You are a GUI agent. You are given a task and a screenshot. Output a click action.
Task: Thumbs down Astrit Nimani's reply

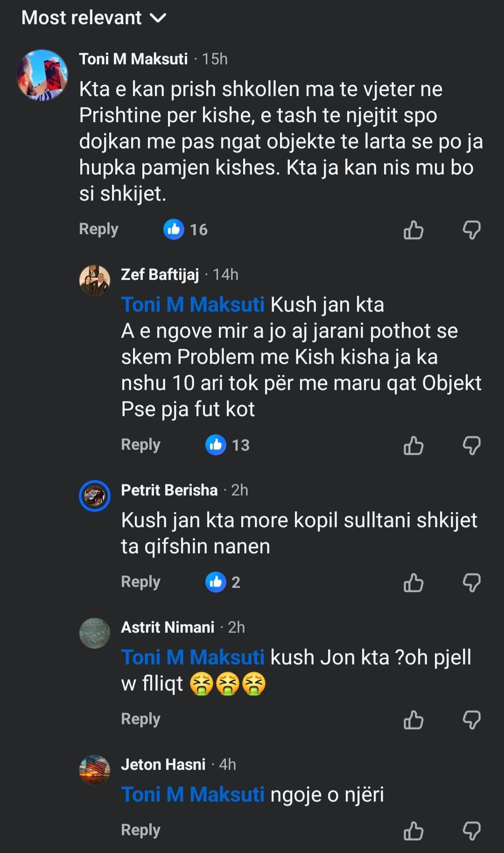(x=471, y=720)
